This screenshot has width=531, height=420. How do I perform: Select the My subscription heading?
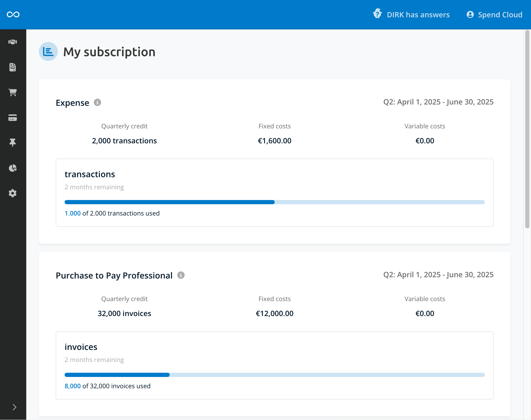pyautogui.click(x=109, y=52)
